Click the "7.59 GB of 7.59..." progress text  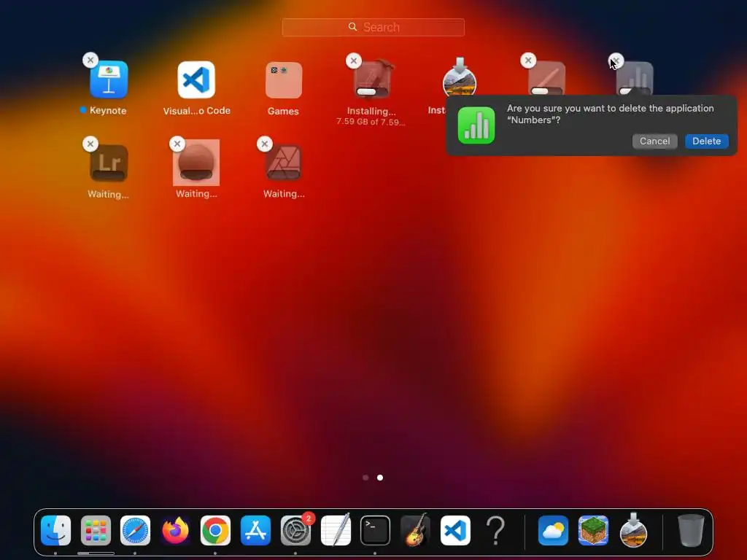(x=371, y=122)
